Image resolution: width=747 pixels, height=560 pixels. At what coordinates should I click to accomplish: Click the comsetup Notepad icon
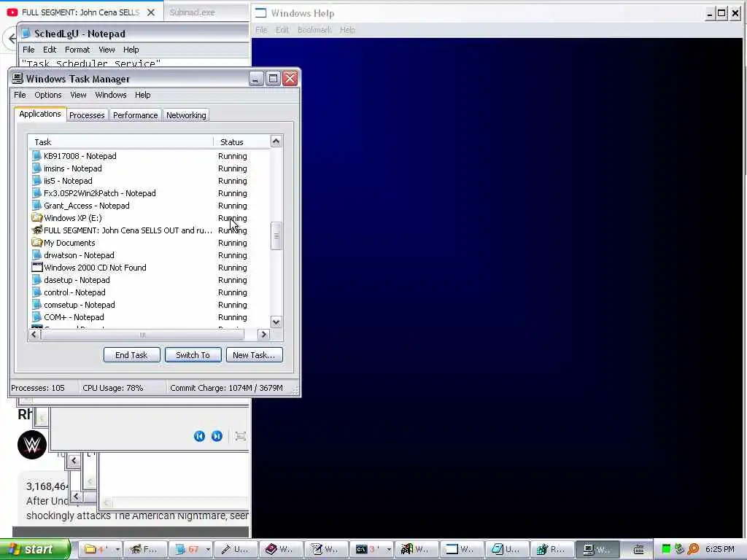click(x=36, y=305)
